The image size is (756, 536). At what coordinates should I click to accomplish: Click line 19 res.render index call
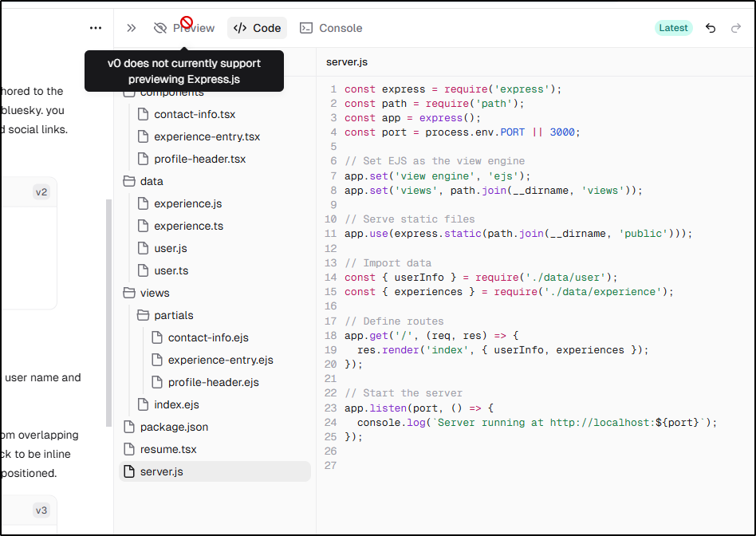503,350
